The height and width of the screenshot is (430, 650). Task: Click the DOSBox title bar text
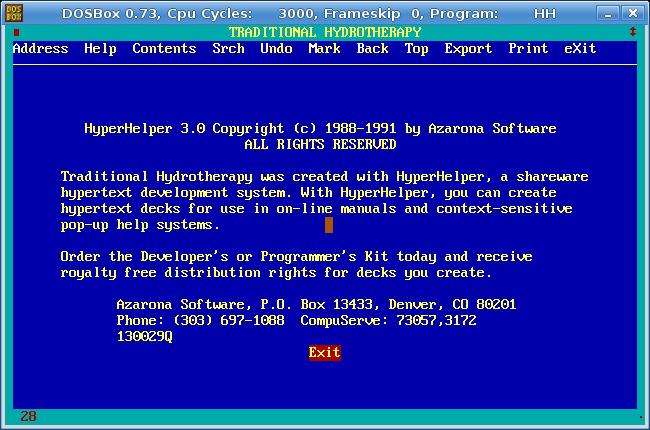309,14
